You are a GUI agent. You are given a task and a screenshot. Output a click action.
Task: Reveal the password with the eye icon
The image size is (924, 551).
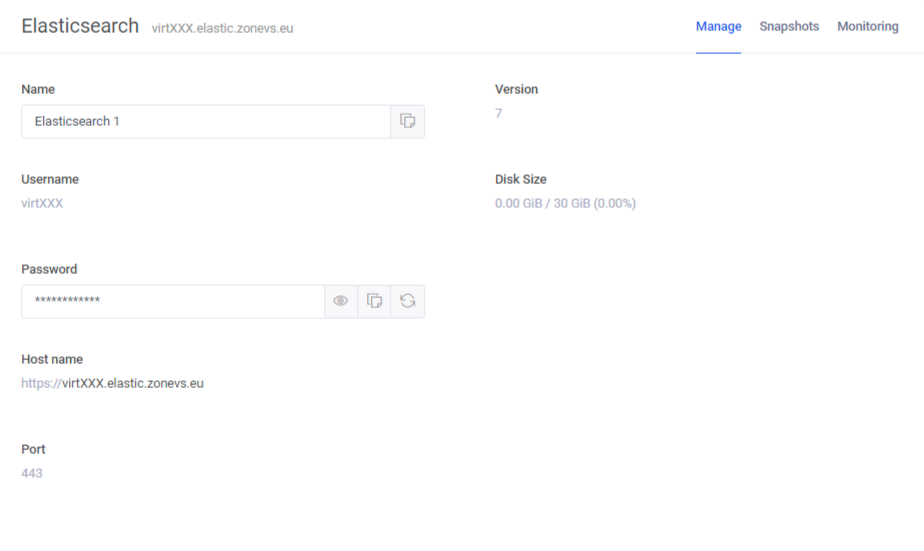pos(340,301)
